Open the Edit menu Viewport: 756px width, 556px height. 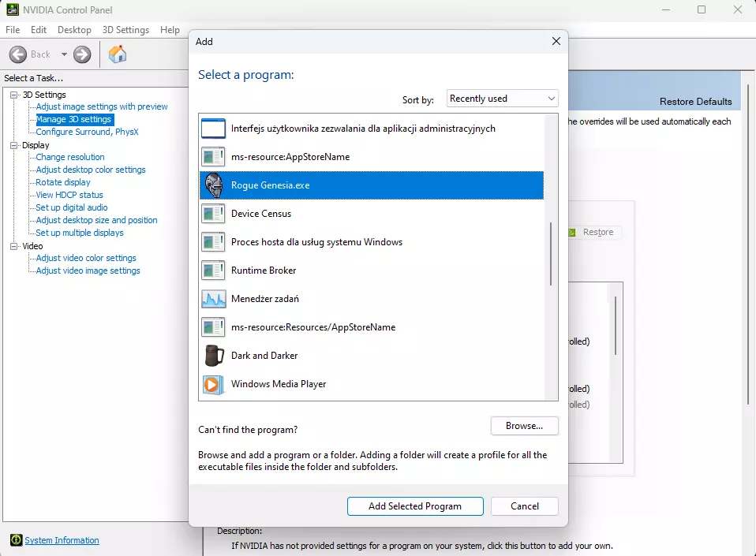click(x=39, y=30)
